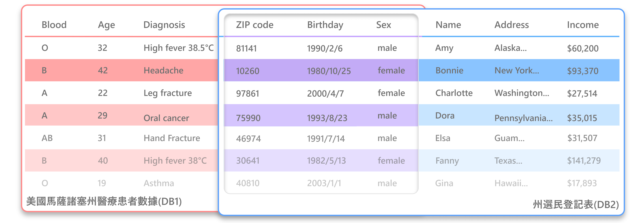Click the DB2 voter registration caption
Image resolution: width=644 pixels, height=223 pixels.
576,204
